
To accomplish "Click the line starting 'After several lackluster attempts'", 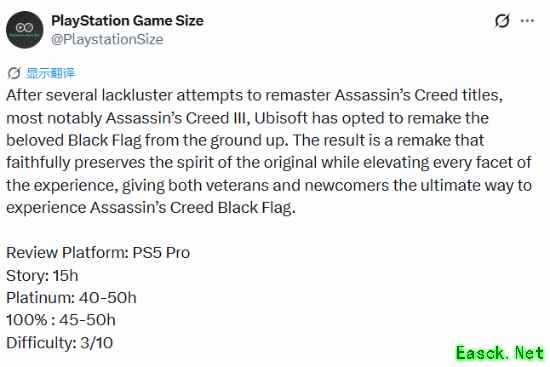I will pyautogui.click(x=255, y=95).
